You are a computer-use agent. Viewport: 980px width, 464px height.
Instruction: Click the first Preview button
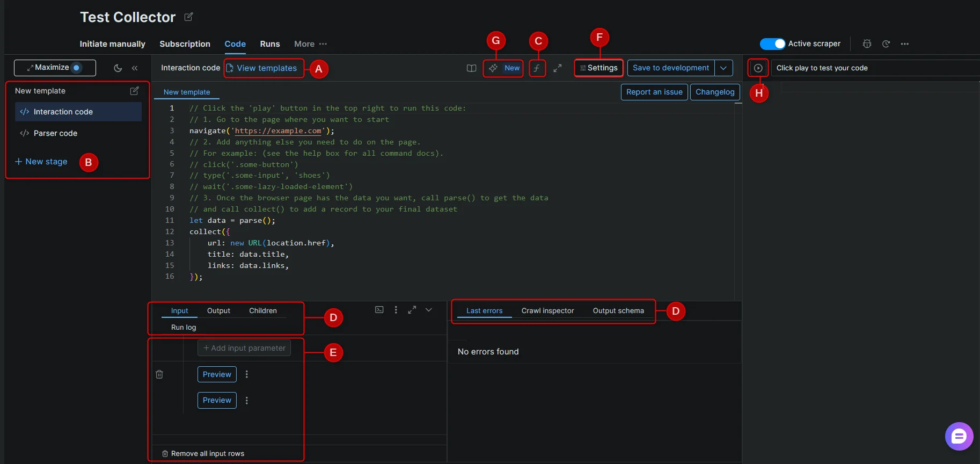(217, 374)
